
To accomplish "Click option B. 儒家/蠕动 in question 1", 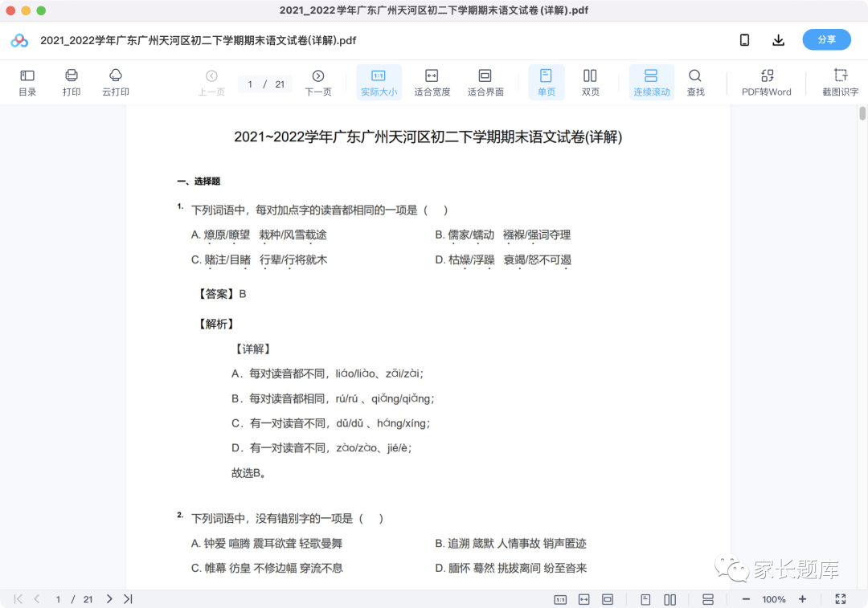I will click(x=502, y=235).
